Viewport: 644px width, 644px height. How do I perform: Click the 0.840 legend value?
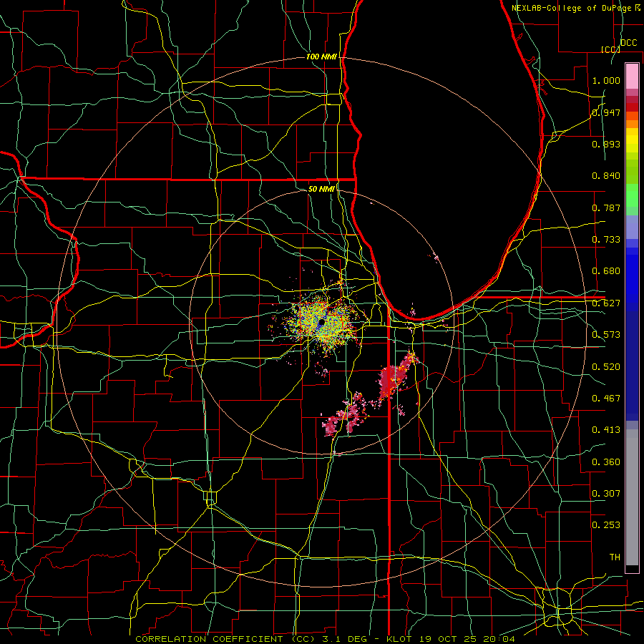[606, 176]
